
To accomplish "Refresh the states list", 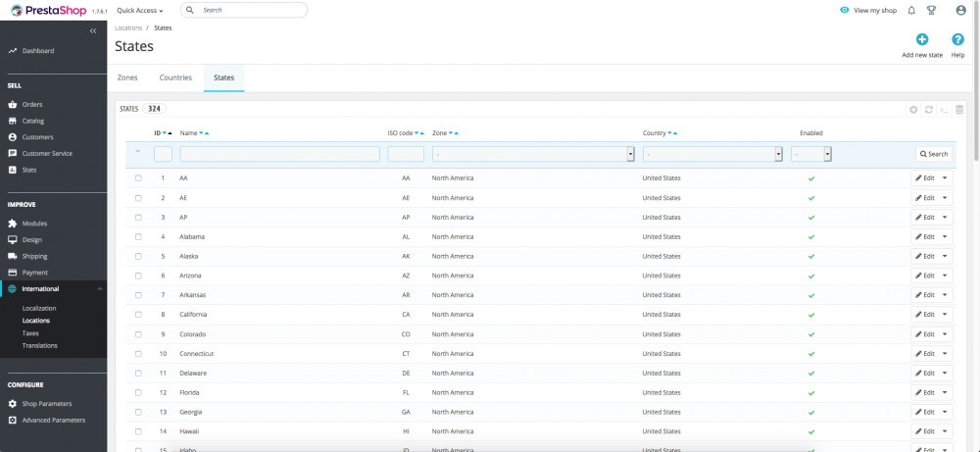I will (929, 110).
